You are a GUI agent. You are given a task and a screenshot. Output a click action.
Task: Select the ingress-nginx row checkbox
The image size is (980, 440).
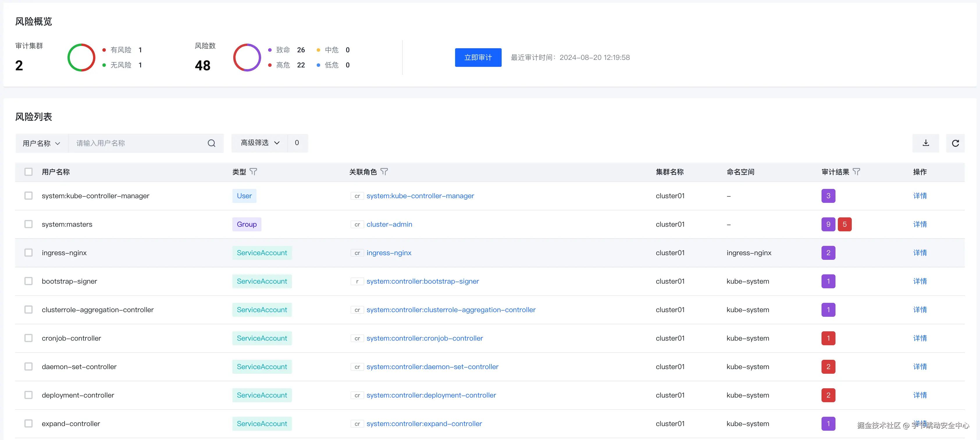pyautogui.click(x=28, y=253)
